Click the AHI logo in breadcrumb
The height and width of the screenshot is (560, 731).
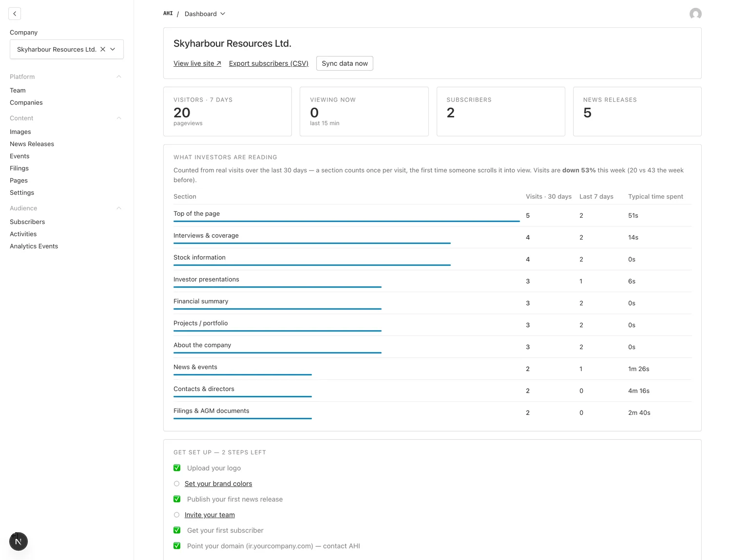[168, 14]
